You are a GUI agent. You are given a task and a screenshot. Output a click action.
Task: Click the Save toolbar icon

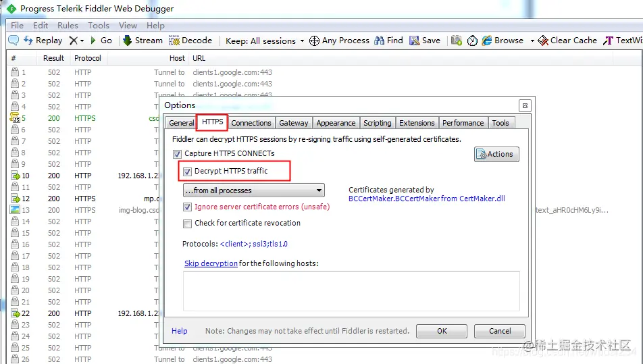pos(415,40)
